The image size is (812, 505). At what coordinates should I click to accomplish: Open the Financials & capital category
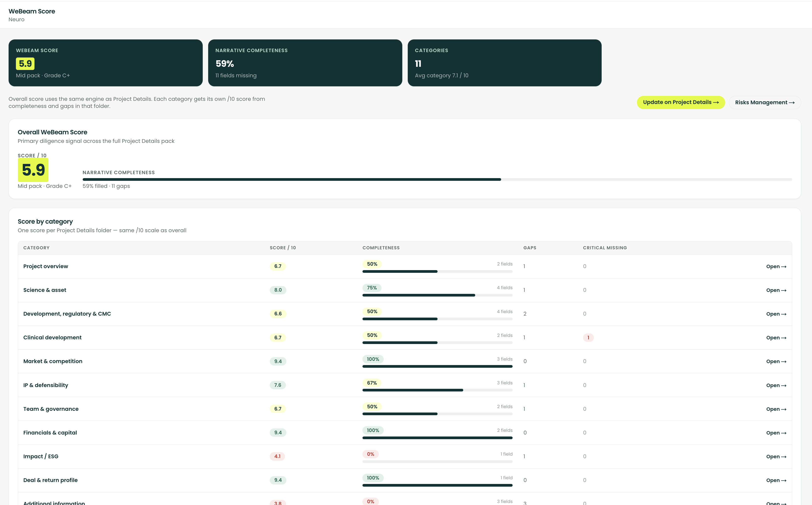point(776,433)
